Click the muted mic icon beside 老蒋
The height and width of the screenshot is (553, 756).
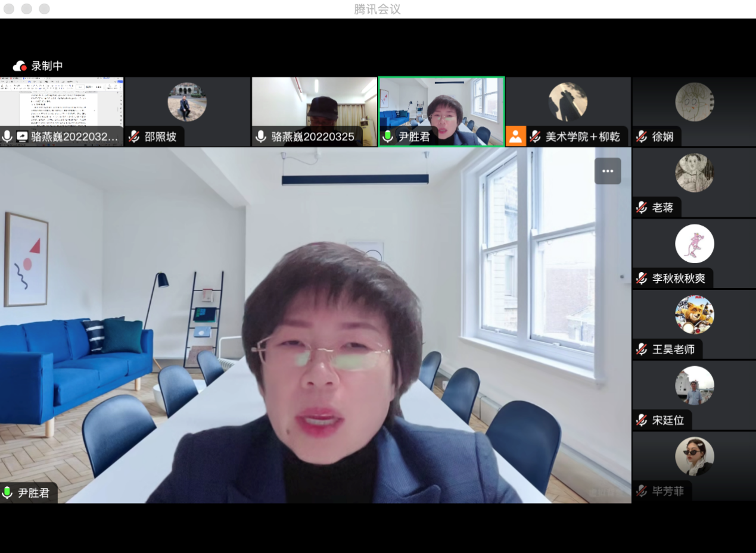pos(642,207)
